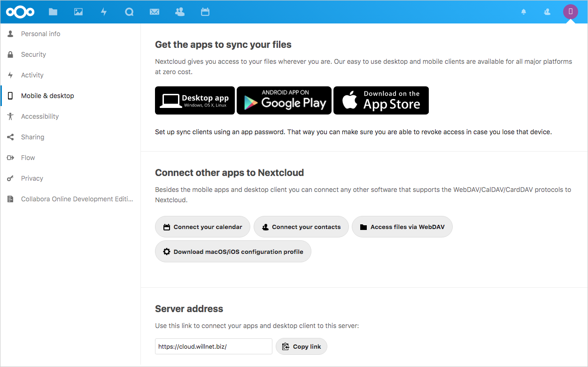Click the folder icon in Access files via WebDAV
This screenshot has width=588, height=367.
364,227
